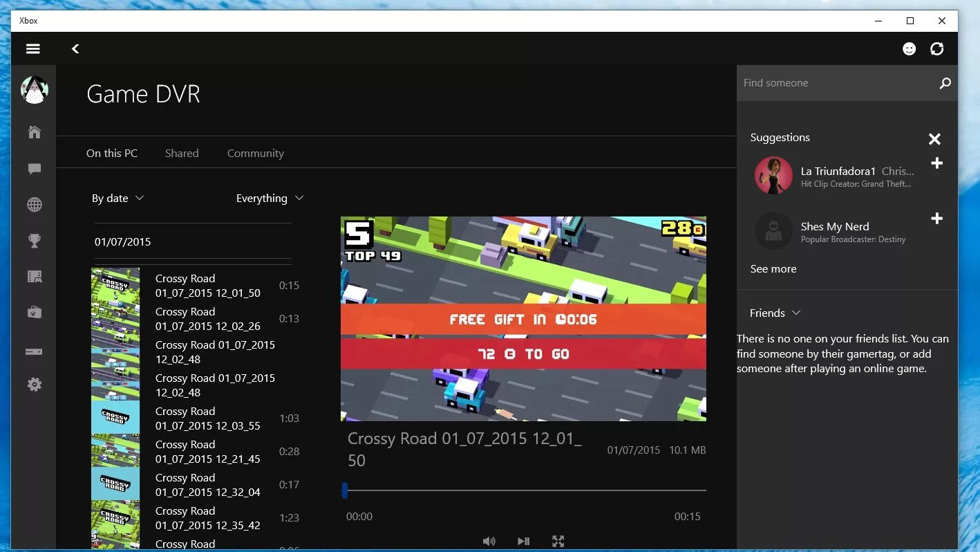
Task: Expand the Friends list dropdown
Action: (x=775, y=313)
